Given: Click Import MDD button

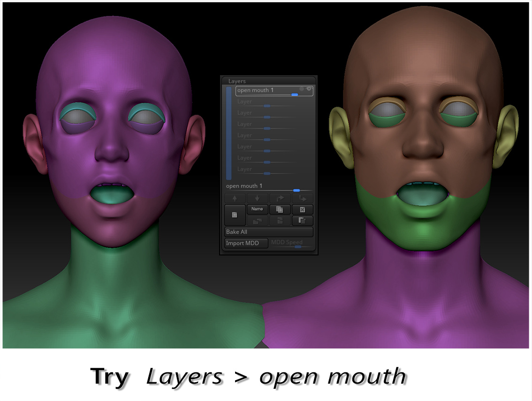Looking at the screenshot, I should [246, 243].
